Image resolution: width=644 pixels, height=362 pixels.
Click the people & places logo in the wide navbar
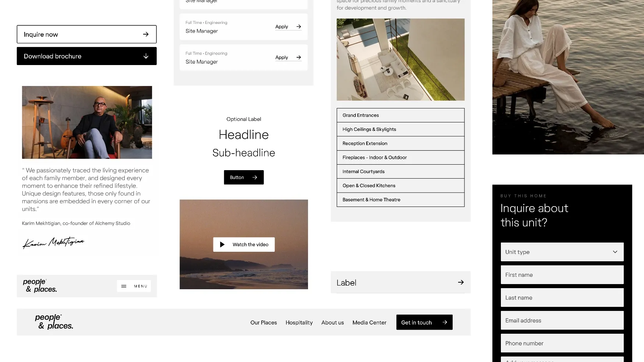pyautogui.click(x=54, y=322)
